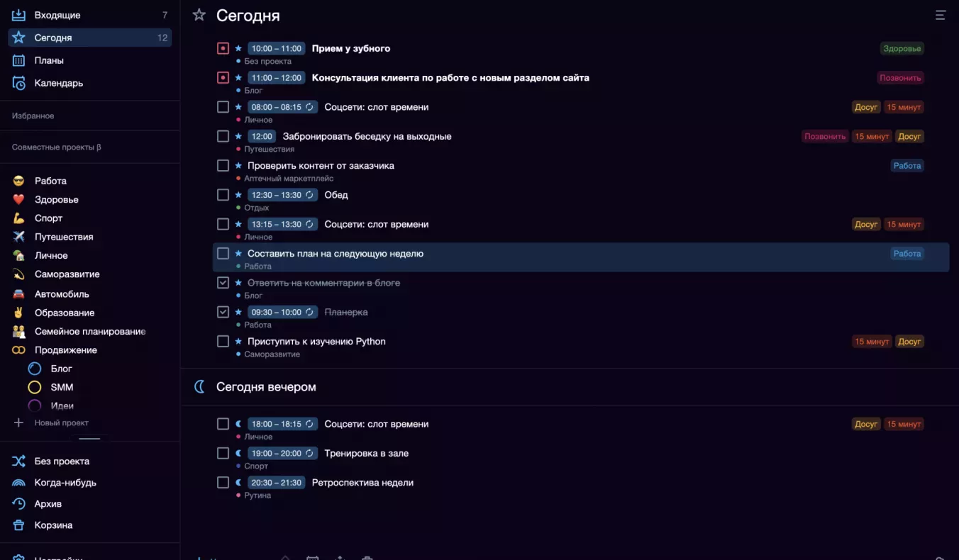
Task: Open Когда-нибудь rainbow icon
Action: [x=18, y=483]
